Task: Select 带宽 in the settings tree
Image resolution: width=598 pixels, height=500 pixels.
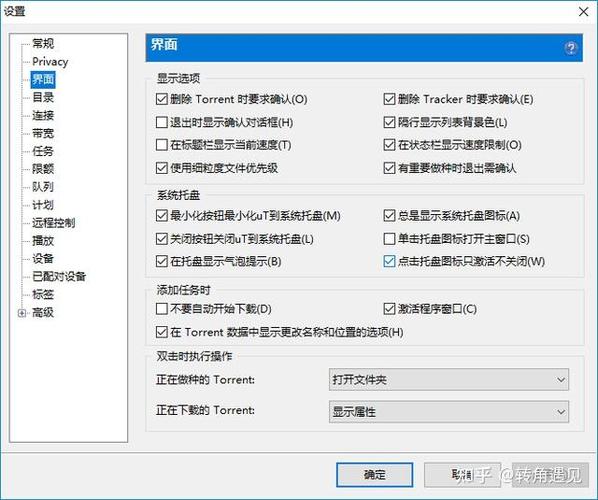Action: click(43, 133)
